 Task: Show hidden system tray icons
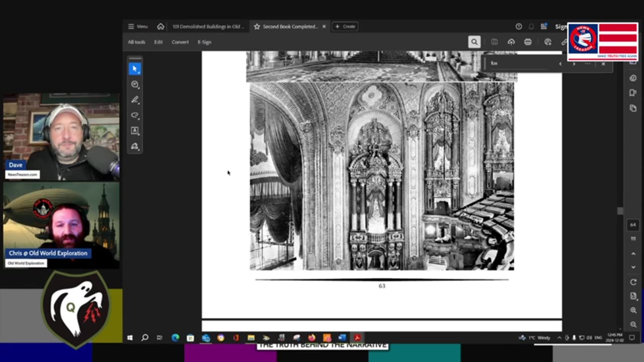click(559, 338)
